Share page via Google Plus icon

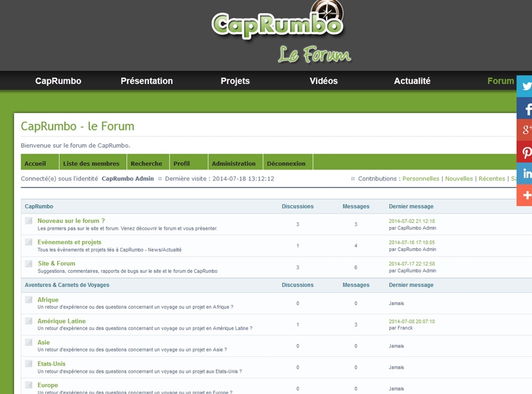pos(525,130)
